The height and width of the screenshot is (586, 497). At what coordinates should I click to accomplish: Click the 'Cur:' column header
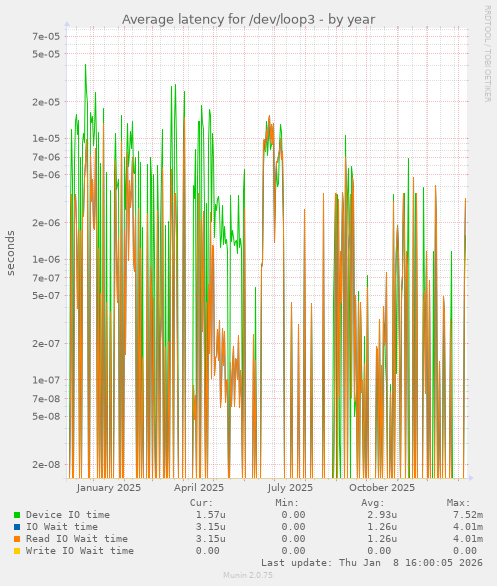pyautogui.click(x=201, y=503)
